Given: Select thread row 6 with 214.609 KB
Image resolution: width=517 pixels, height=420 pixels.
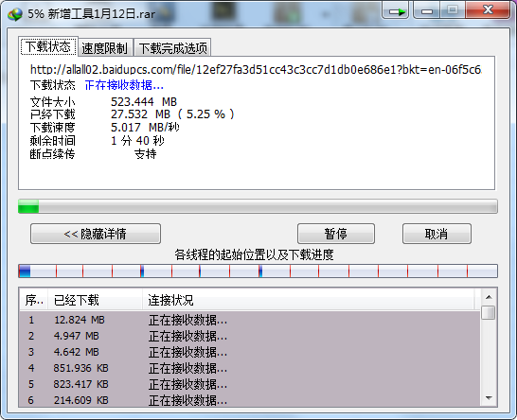Looking at the screenshot, I should pos(250,400).
